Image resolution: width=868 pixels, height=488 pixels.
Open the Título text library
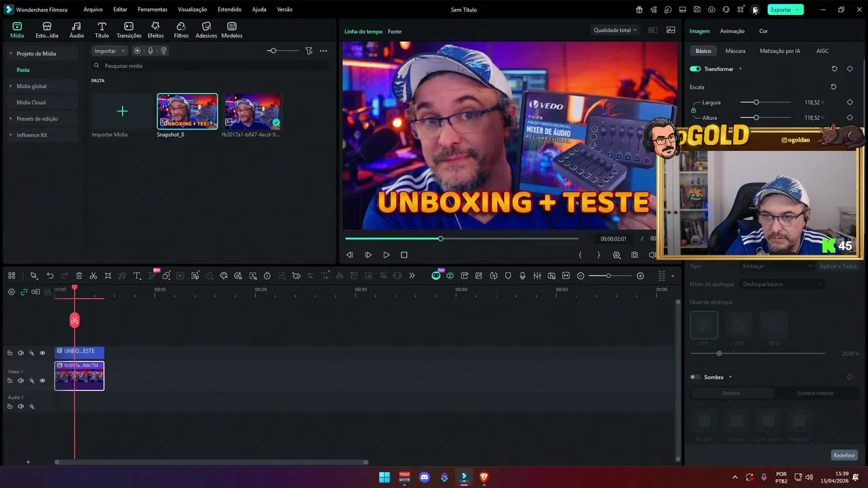click(x=102, y=30)
